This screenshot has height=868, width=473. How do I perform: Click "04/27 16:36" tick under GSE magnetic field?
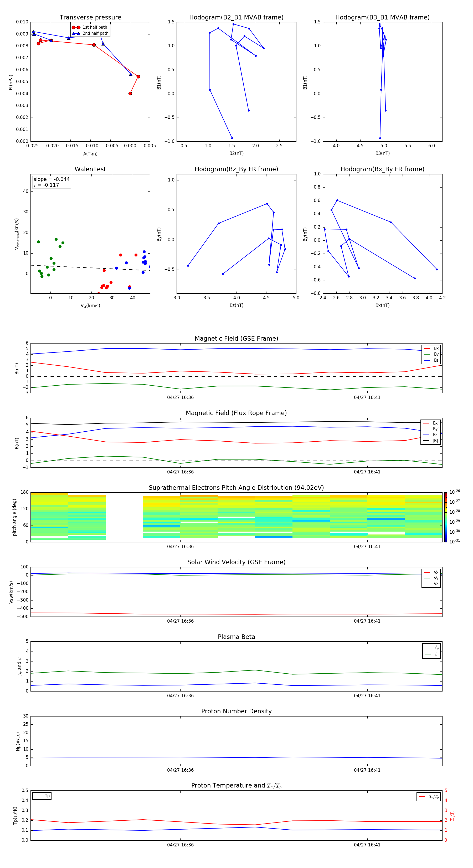[180, 398]
